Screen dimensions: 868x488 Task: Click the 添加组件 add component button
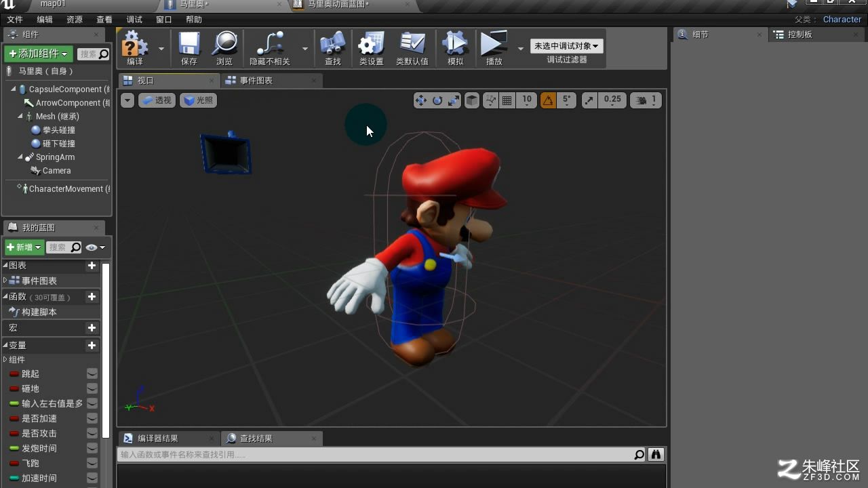coord(39,54)
